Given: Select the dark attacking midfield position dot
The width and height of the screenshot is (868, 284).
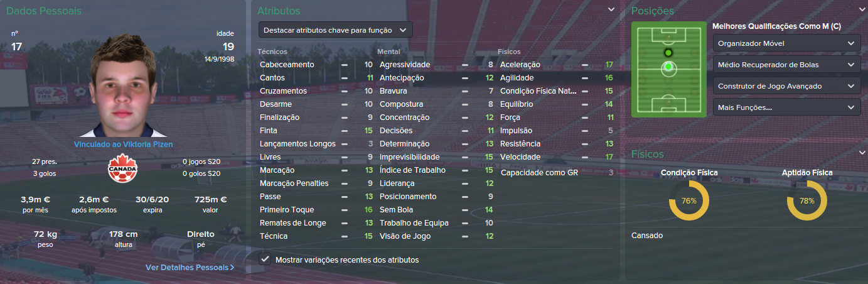Looking at the screenshot, I should click(x=668, y=52).
